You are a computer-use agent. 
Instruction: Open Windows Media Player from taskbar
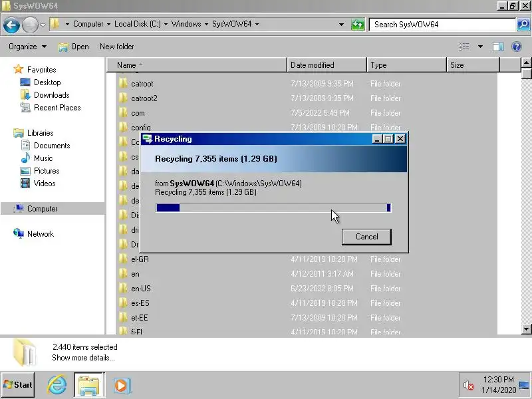pos(122,386)
